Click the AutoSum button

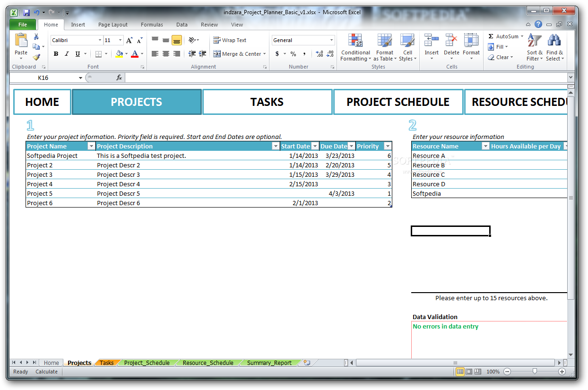click(503, 36)
